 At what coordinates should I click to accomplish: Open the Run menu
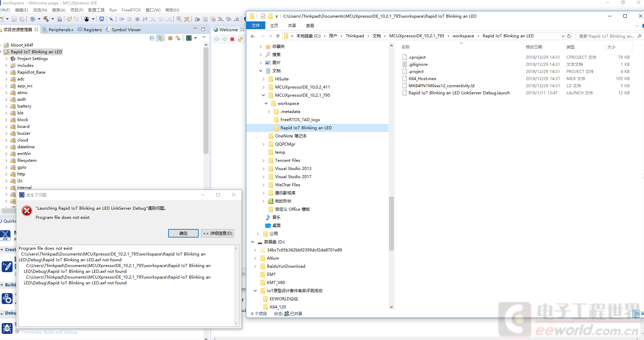[113, 10]
